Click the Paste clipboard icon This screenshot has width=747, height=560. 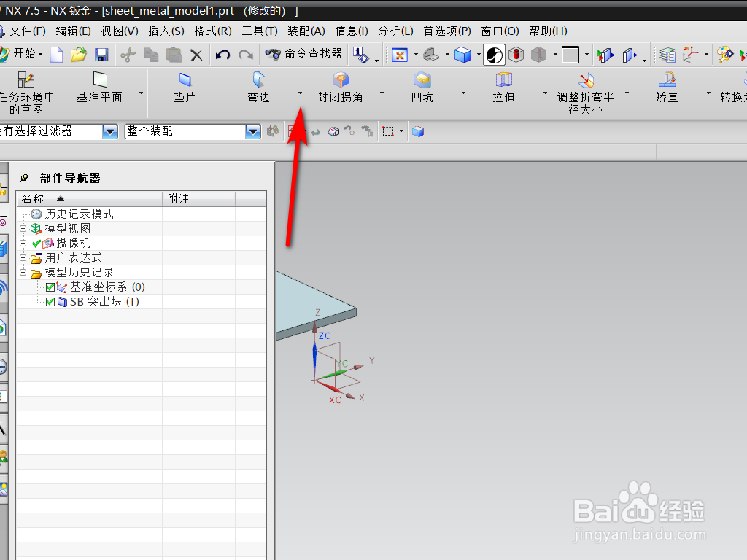point(174,55)
